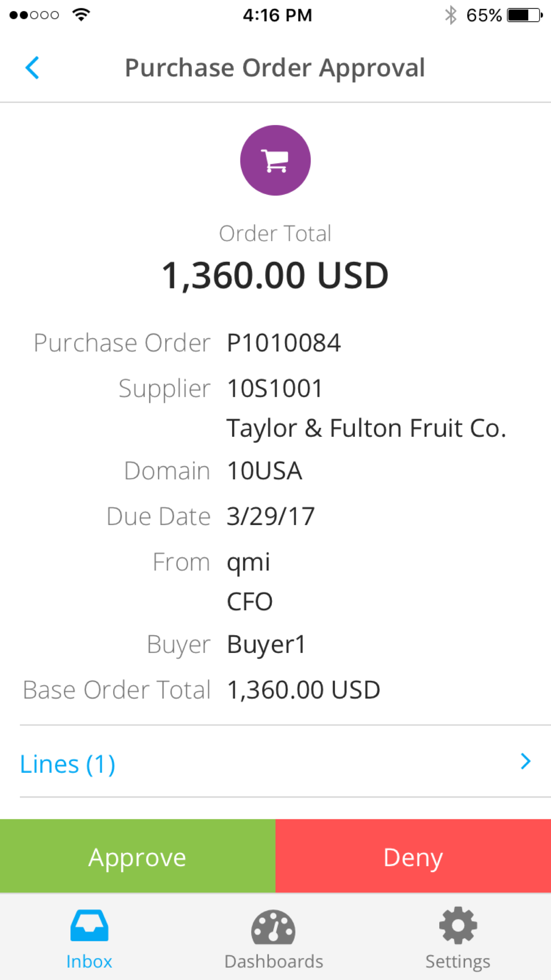Tap the Wi-Fi signal icon
551x980 pixels.
81,15
